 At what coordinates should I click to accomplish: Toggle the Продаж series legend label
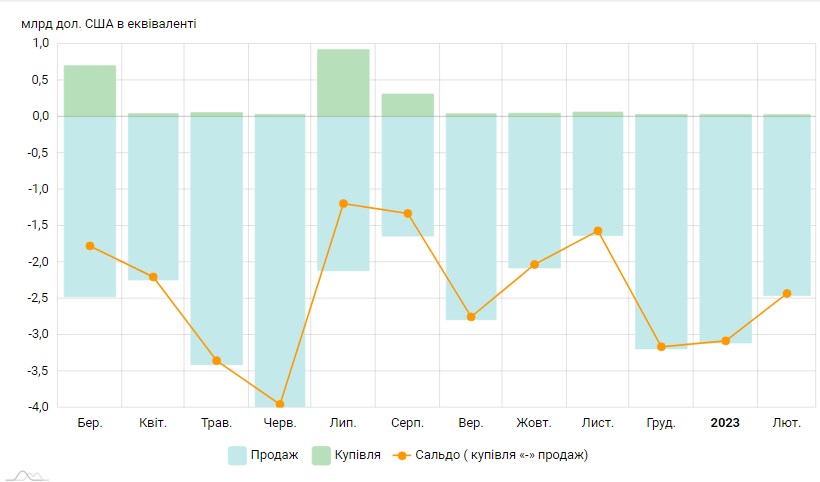coord(276,455)
